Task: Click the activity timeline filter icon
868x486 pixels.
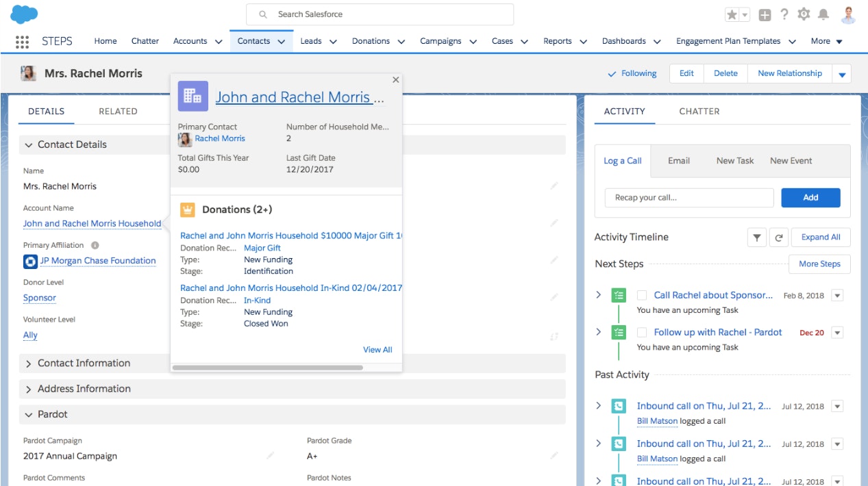Action: coord(757,238)
